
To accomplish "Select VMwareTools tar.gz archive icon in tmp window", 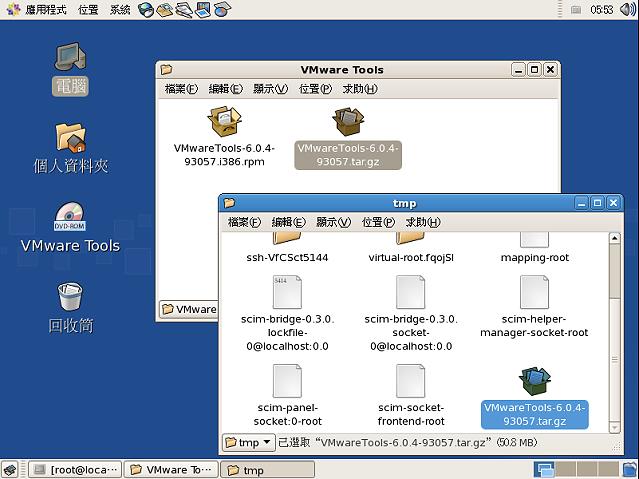I will click(x=535, y=381).
